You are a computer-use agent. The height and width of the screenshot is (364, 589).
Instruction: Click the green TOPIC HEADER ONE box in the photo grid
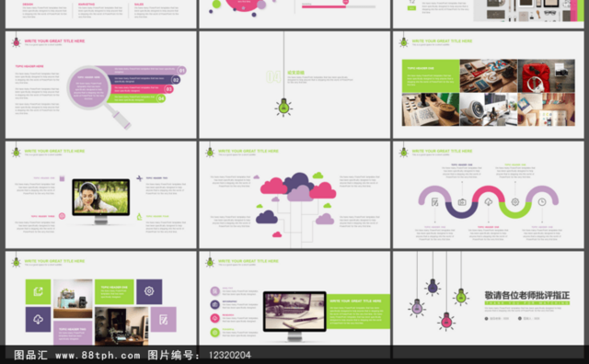pos(431,75)
